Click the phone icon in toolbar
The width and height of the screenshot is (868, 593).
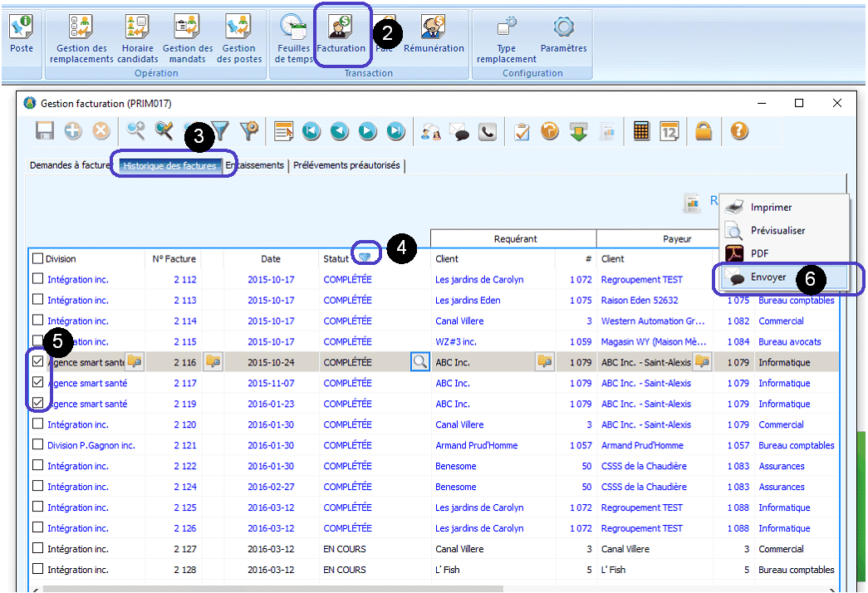(x=488, y=131)
